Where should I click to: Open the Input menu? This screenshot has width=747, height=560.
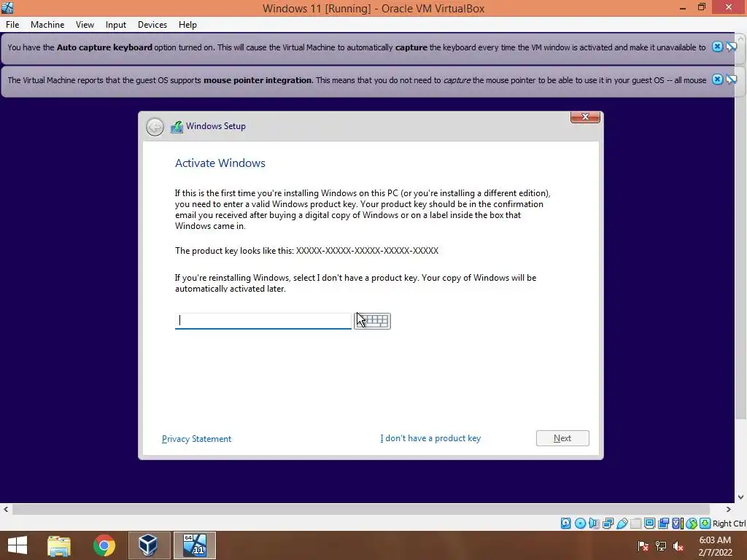pos(116,25)
